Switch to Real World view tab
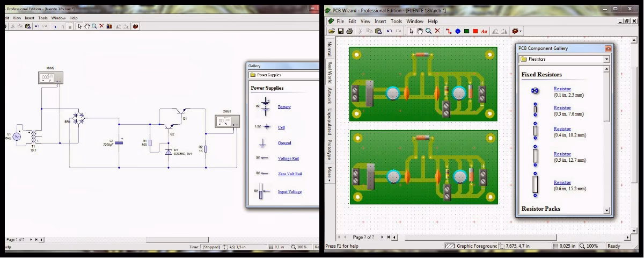The height and width of the screenshot is (258, 644). 330,72
